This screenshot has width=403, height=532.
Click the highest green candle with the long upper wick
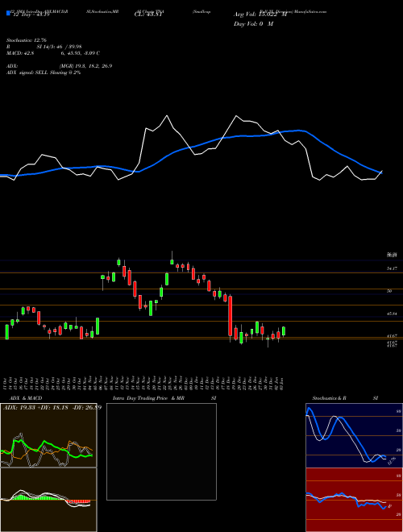pyautogui.click(x=172, y=260)
